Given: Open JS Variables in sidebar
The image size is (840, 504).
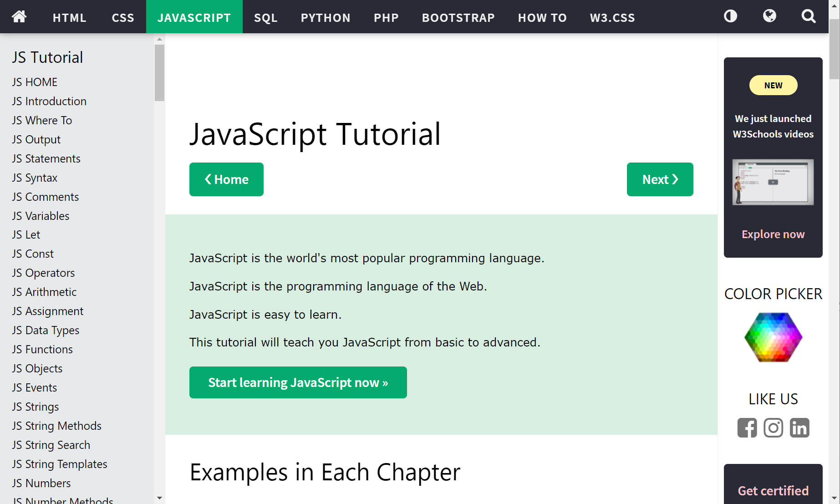Looking at the screenshot, I should 41,216.
